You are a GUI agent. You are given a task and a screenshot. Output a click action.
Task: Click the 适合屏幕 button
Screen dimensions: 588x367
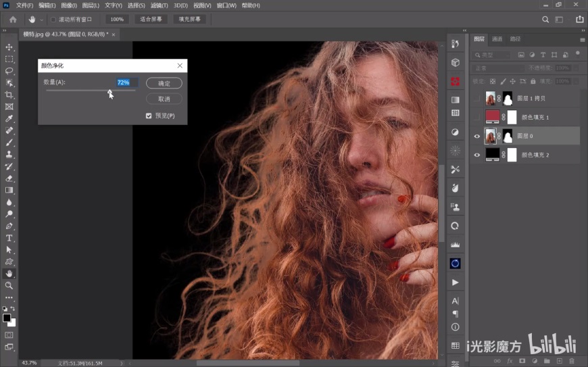click(151, 20)
